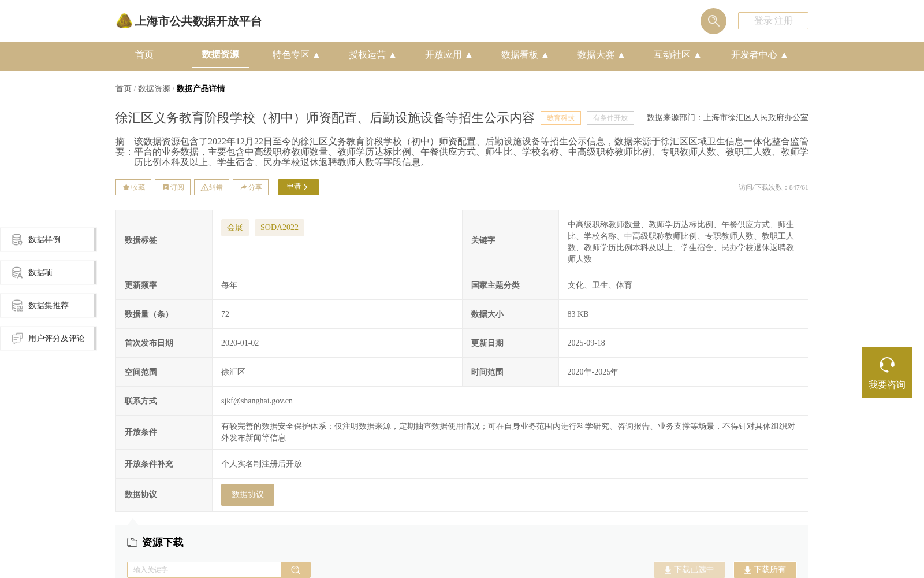Expand the 开放应用 menu

click(449, 55)
